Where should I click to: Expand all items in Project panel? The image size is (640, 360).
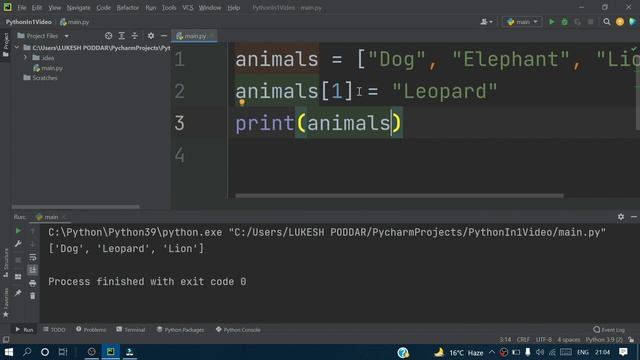click(122, 36)
